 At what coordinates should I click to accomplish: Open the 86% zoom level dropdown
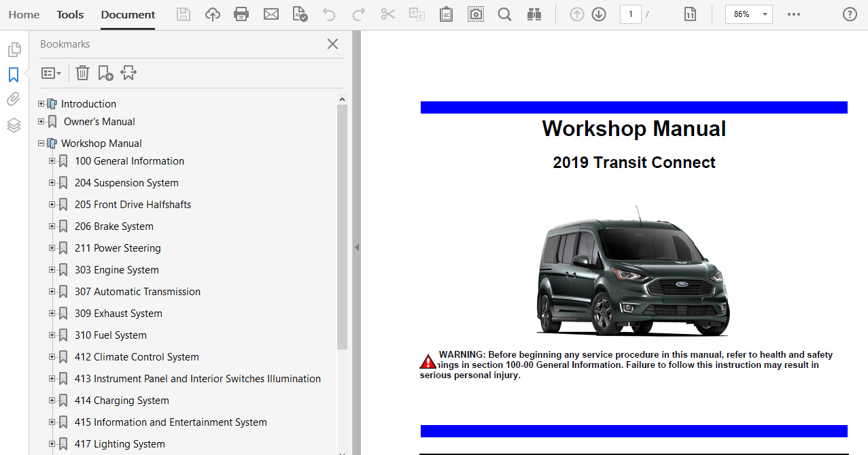pos(765,14)
